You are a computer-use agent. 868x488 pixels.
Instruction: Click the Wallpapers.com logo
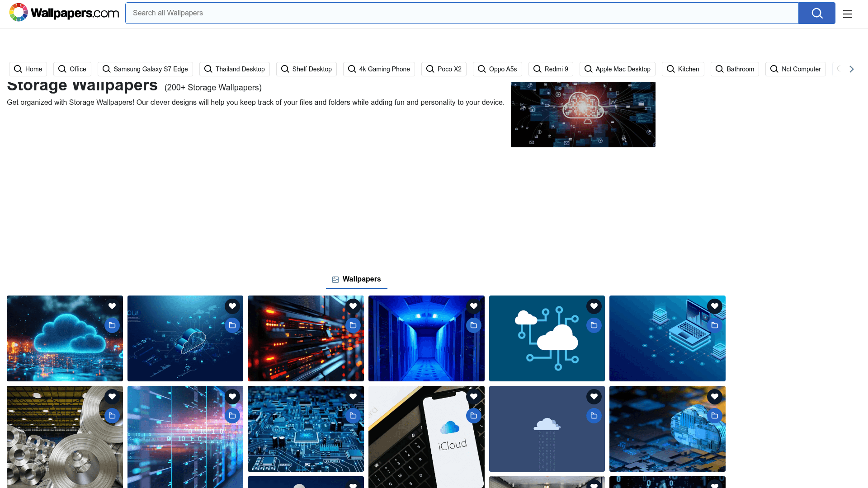point(64,13)
